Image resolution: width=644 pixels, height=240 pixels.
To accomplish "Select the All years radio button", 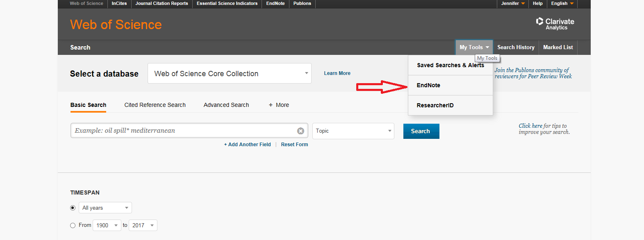I will point(73,208).
